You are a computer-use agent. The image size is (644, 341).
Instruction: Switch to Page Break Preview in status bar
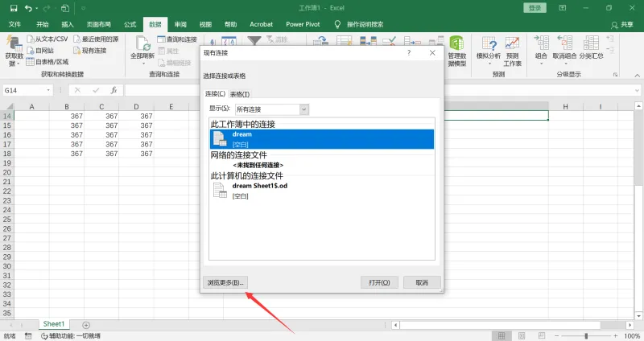[x=542, y=336]
